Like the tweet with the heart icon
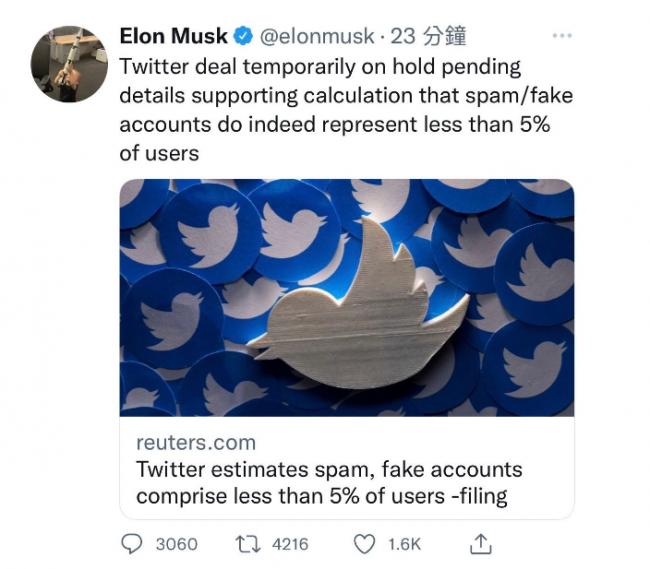Screen dimensions: 650x569 pyautogui.click(x=365, y=543)
